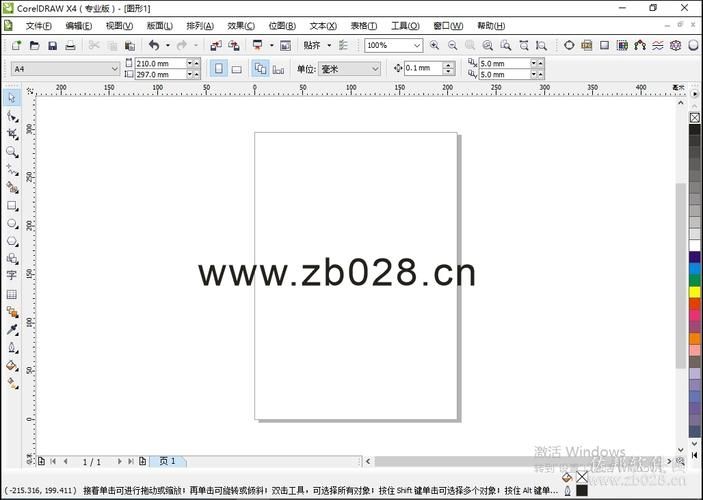Save the document with floppy icon
The height and width of the screenshot is (500, 703).
pyautogui.click(x=52, y=45)
